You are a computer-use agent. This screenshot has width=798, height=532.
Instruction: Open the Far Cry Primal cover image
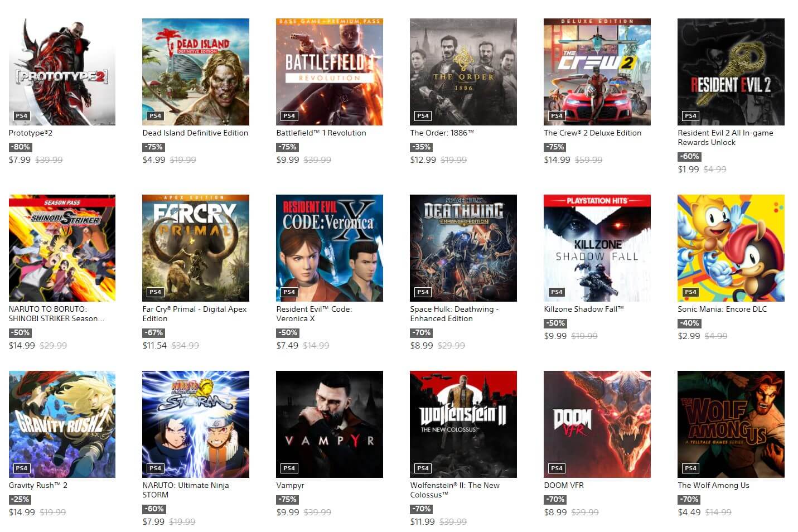pyautogui.click(x=196, y=248)
